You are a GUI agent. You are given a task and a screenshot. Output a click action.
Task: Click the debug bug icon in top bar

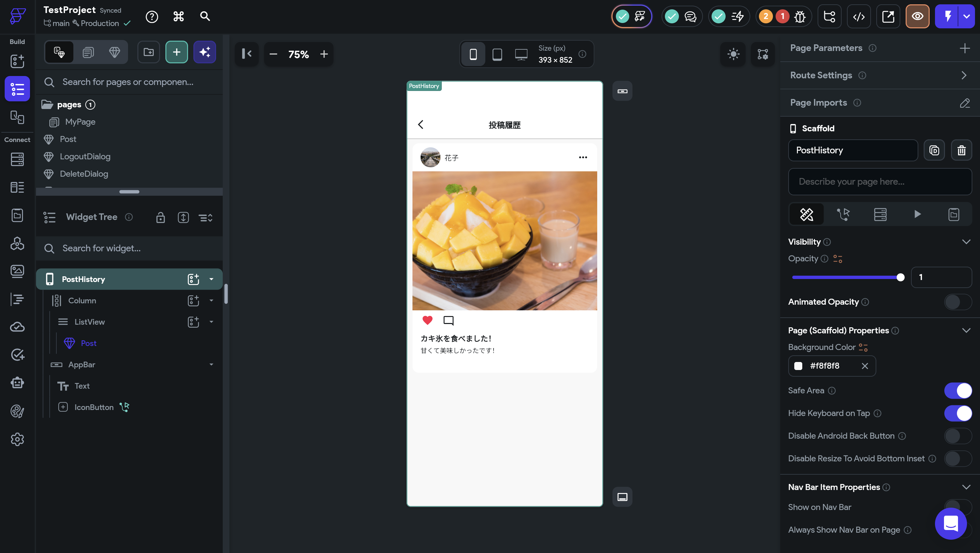click(800, 16)
